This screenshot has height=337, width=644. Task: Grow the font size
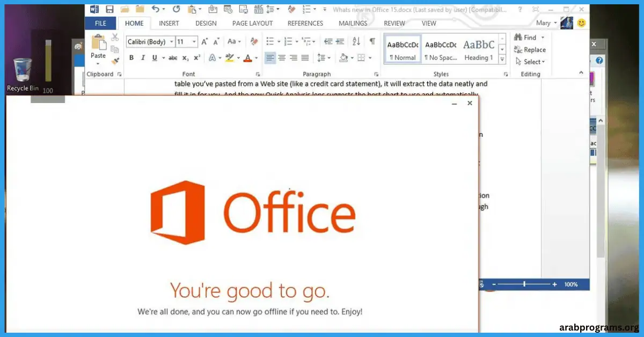pyautogui.click(x=204, y=41)
